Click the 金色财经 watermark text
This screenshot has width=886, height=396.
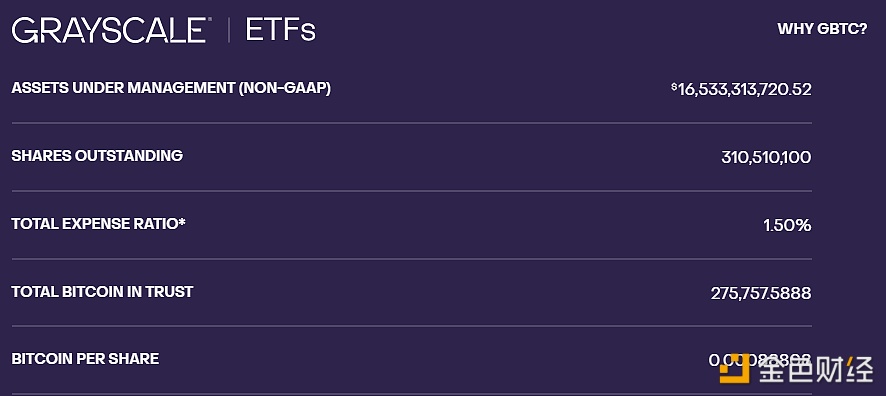(x=815, y=369)
